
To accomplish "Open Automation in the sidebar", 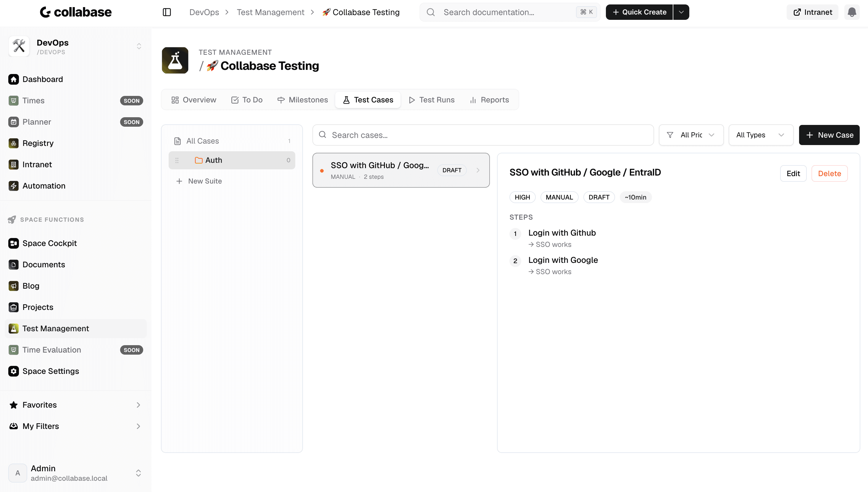I will click(x=76, y=186).
